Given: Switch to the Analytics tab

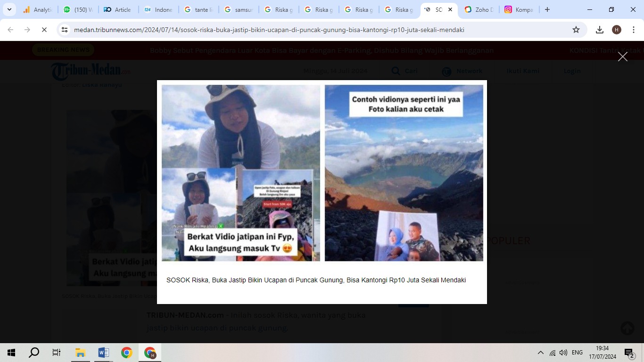Looking at the screenshot, I should [x=38, y=9].
